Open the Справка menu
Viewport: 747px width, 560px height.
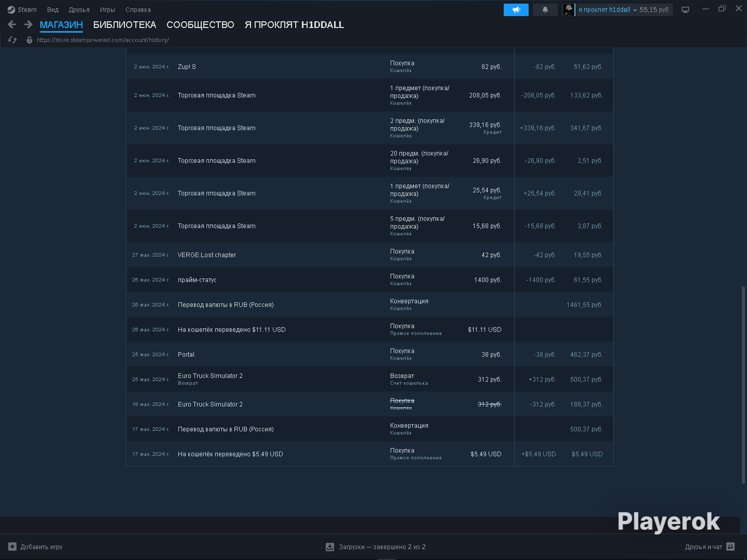[138, 10]
